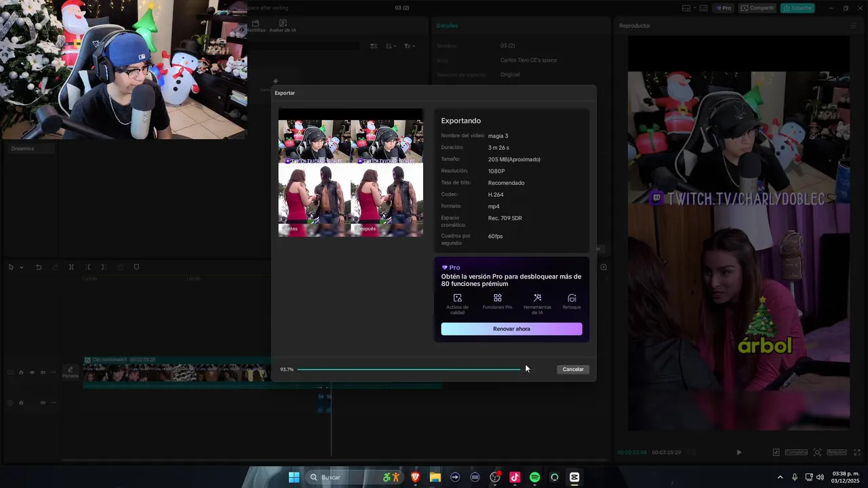Open the sort dropdown in media panel
Screen dimensions: 868x488
(391, 46)
